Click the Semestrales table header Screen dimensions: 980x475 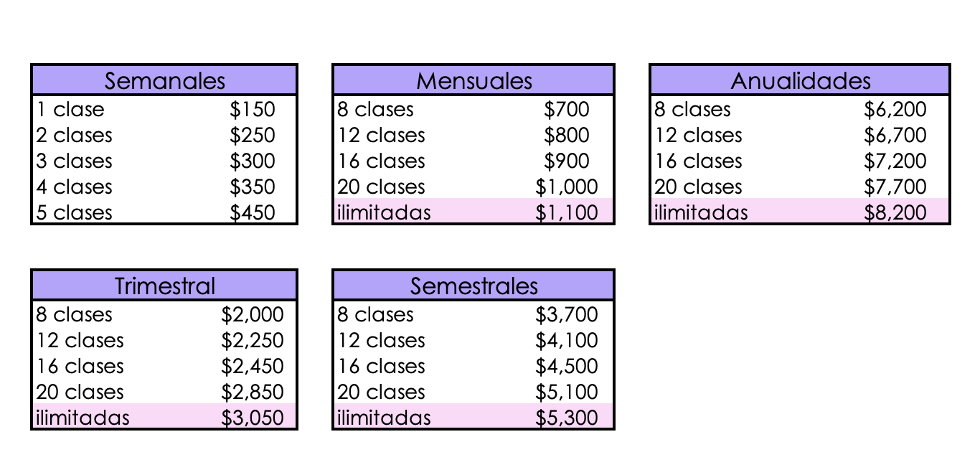pyautogui.click(x=473, y=286)
